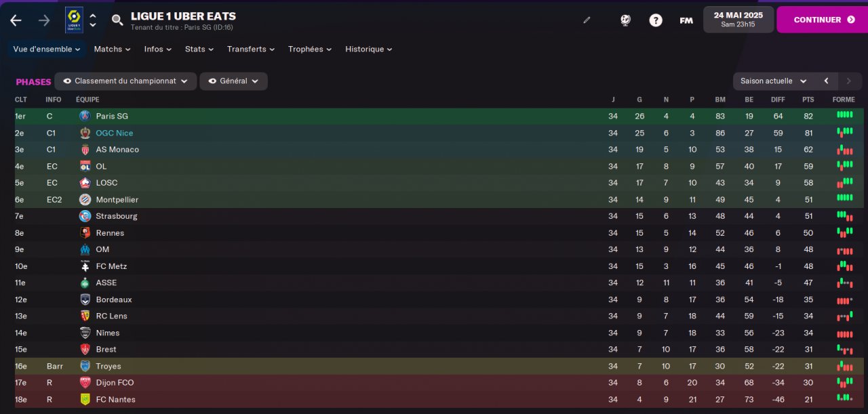This screenshot has height=414, width=868.
Task: Open the OGC Nice team link
Action: click(x=115, y=133)
